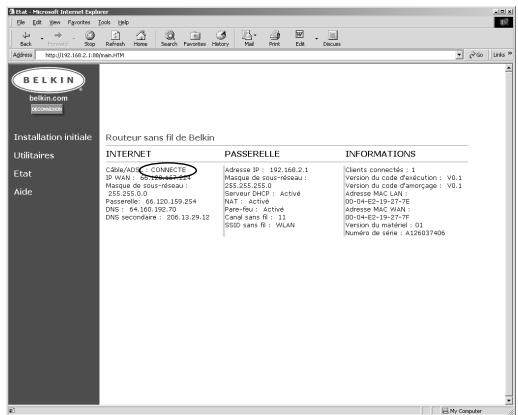Click SSID sans fil WLAN line
This screenshot has width=518, height=415.
coord(260,225)
